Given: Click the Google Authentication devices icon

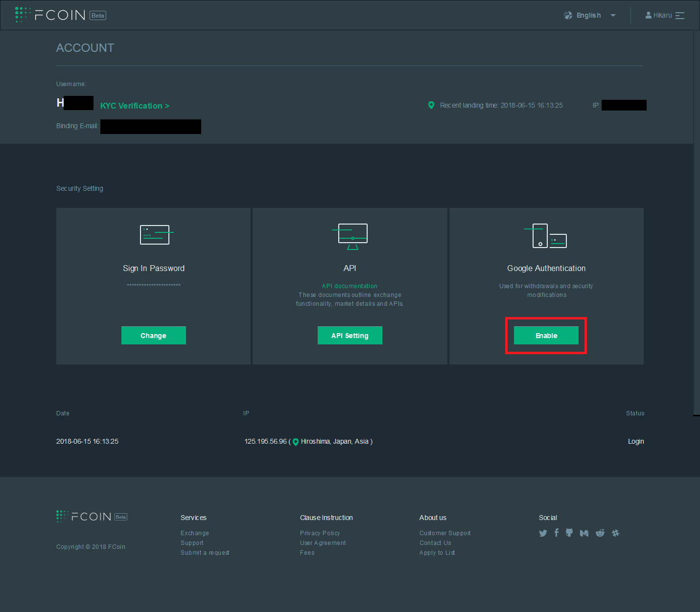Looking at the screenshot, I should 546,236.
